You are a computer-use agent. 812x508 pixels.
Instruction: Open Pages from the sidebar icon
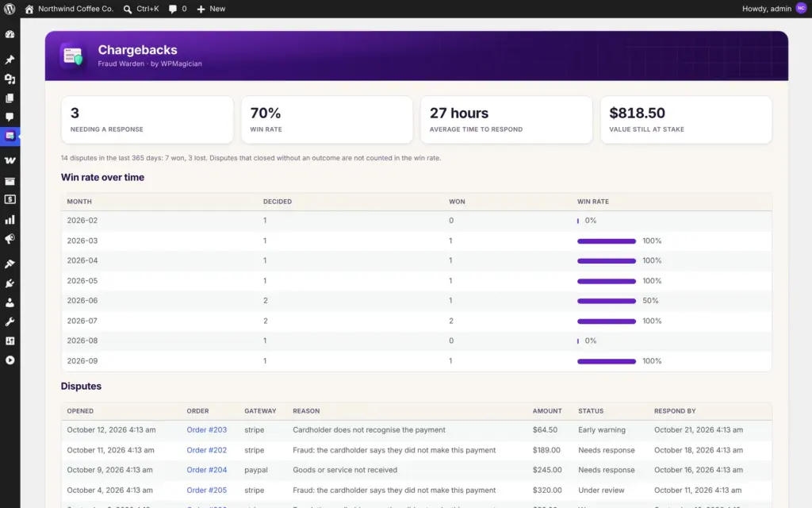point(10,98)
